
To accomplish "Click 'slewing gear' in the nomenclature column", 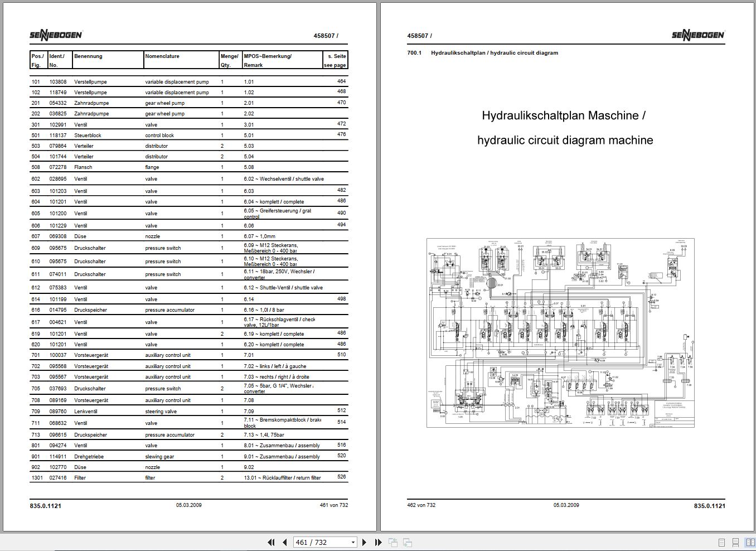I will pos(159,457).
